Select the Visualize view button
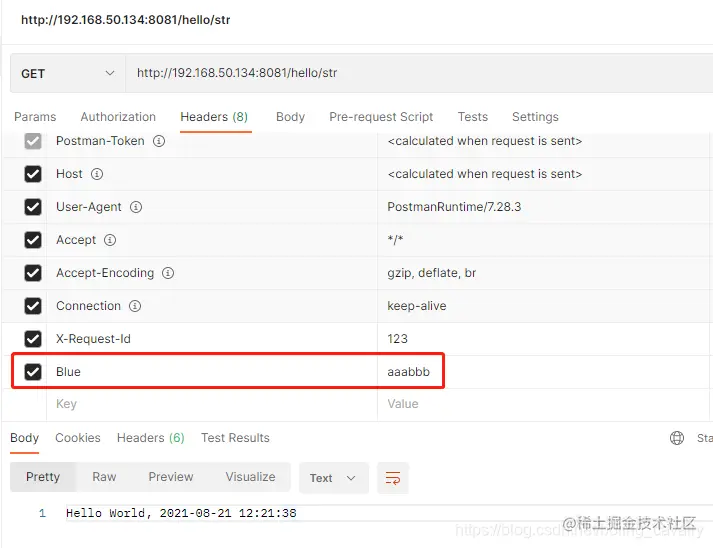This screenshot has height=548, width=713. click(251, 477)
